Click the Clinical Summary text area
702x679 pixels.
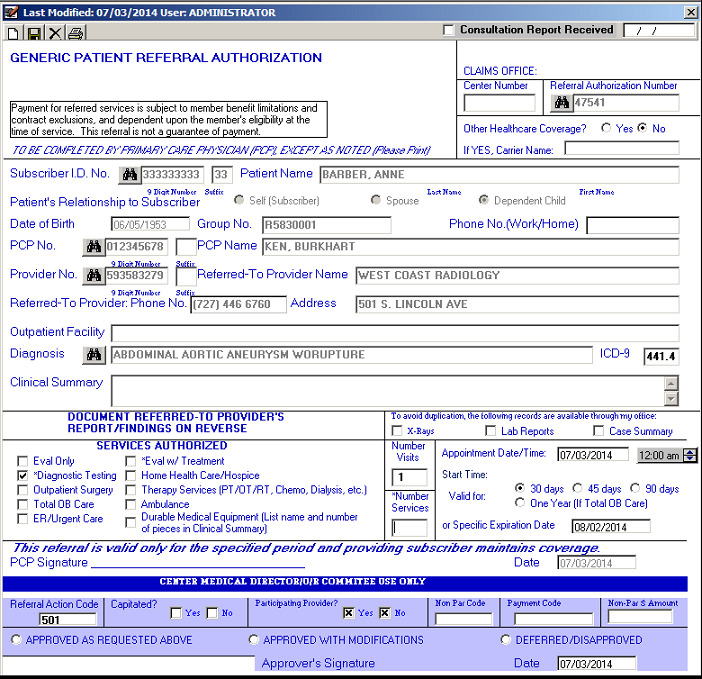pos(388,391)
